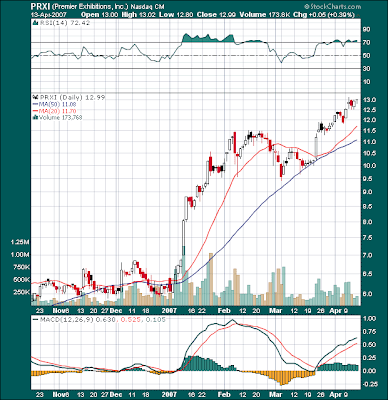Screen dimensions: 388x400
Task: Click the 12.5 price axis label
Action: coord(370,110)
